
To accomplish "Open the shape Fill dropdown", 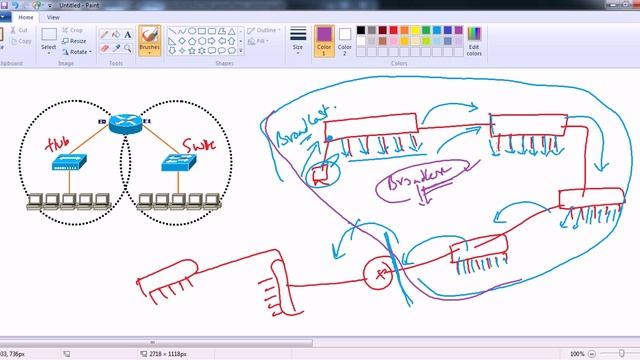I will click(x=259, y=41).
